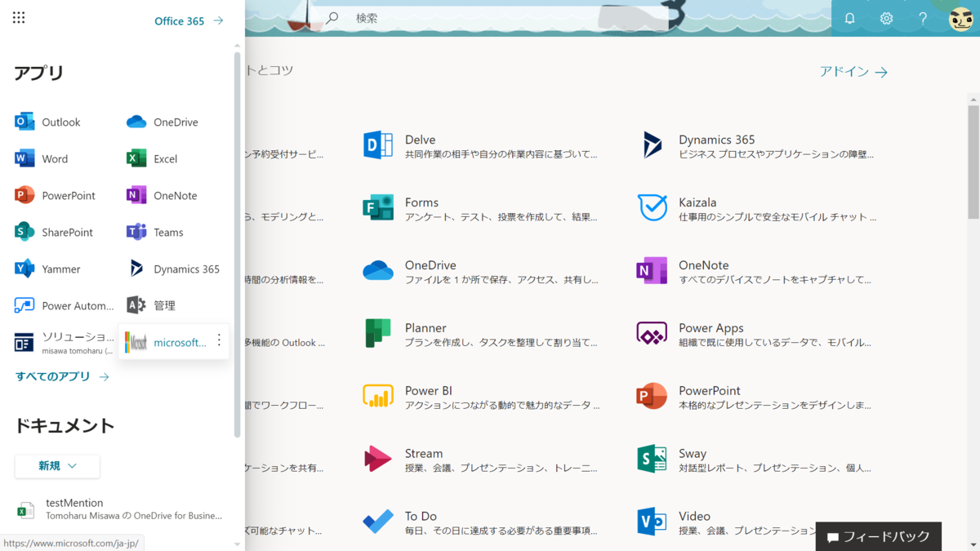Screen dimensions: 980x551
Task: Click the main page vertical scrollbar
Action: pos(973,162)
